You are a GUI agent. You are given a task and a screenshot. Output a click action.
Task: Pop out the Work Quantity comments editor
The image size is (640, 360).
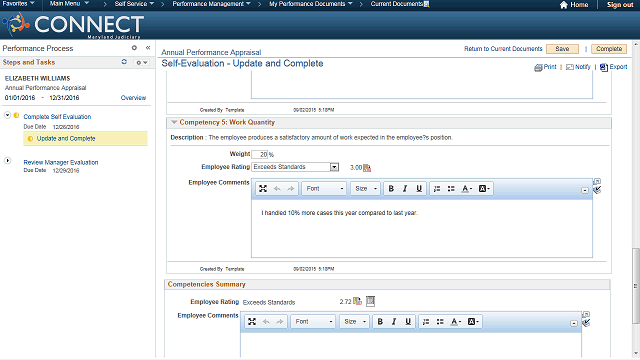click(x=597, y=181)
